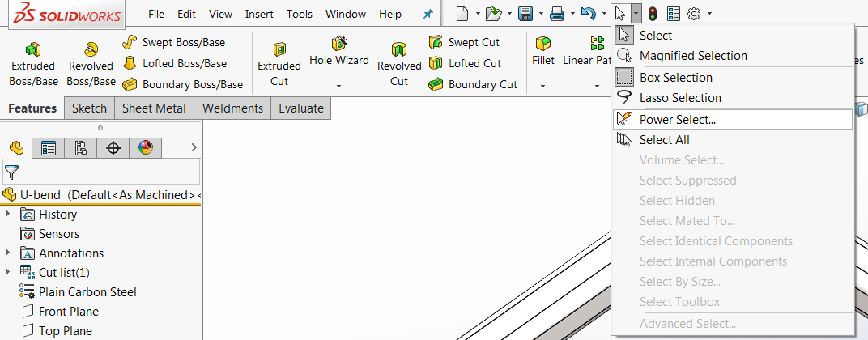Select Front Plane in feature tree

(x=68, y=312)
